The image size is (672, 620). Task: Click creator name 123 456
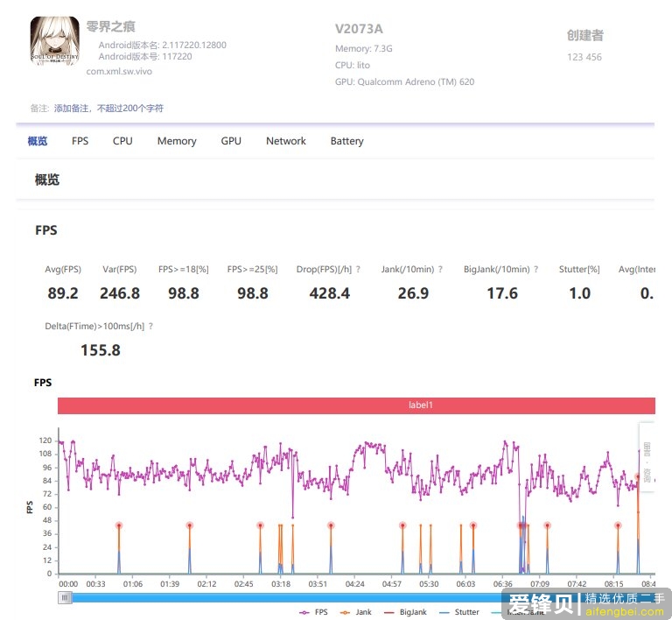tap(584, 57)
